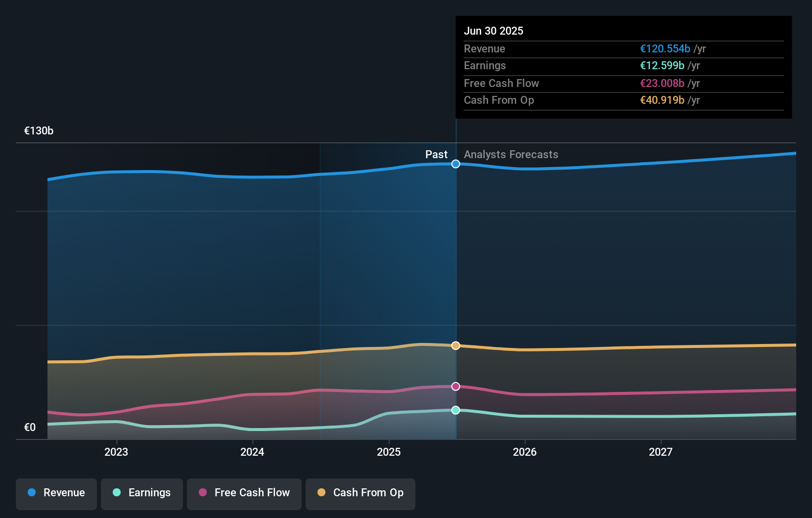Viewport: 812px width, 518px height.
Task: Toggle the Revenue series in the legend
Action: [56, 493]
